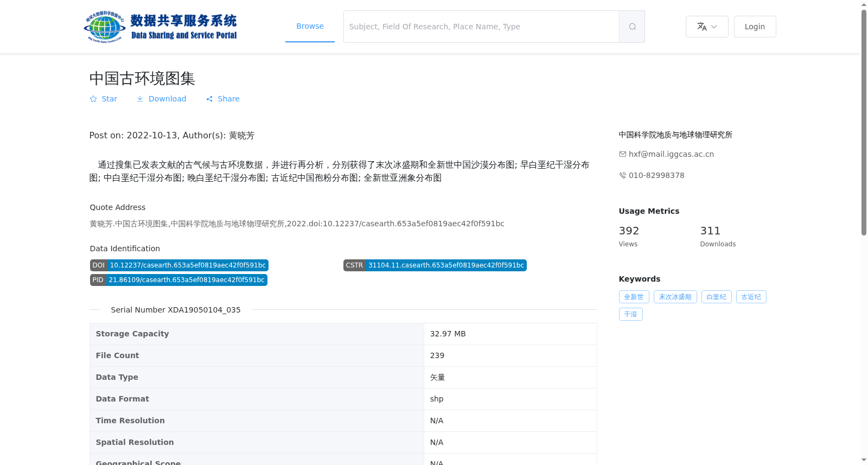The image size is (868, 465).
Task: Click the share icon
Action: coord(209,99)
